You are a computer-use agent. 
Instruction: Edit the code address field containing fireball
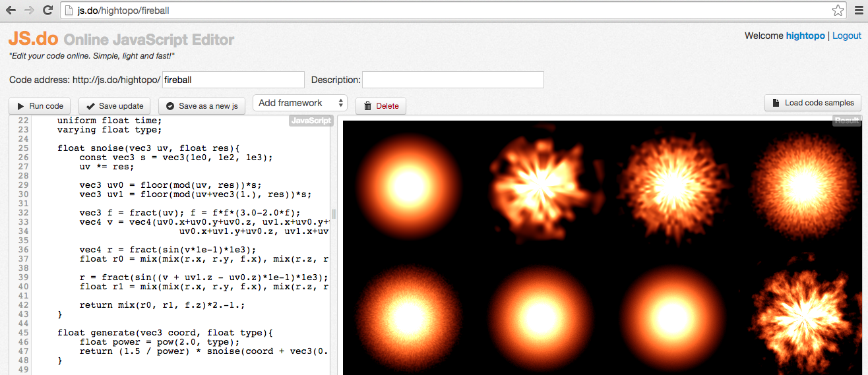click(233, 80)
